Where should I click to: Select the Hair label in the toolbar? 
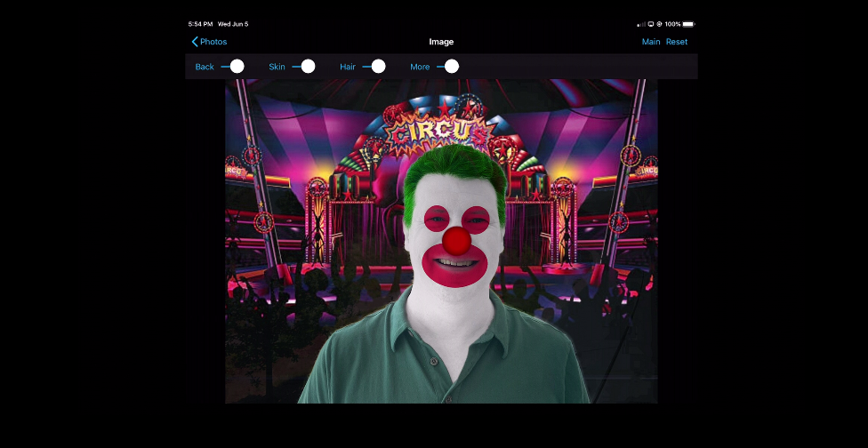tap(348, 67)
